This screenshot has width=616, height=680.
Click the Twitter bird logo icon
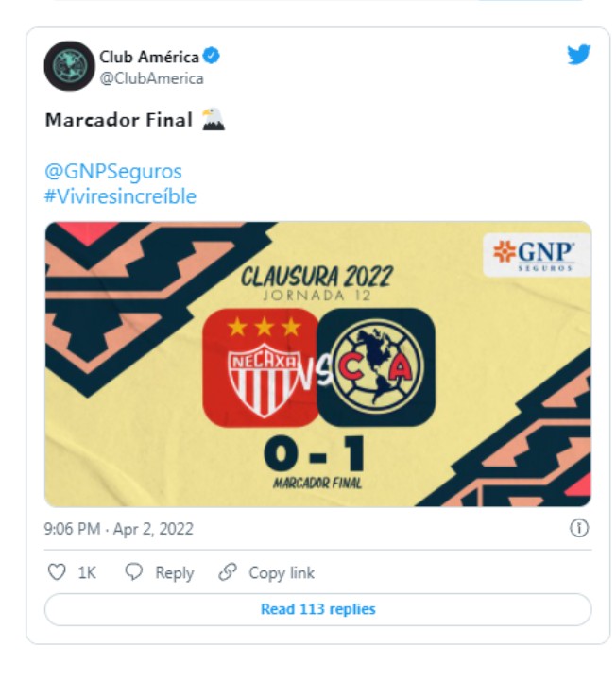[579, 55]
